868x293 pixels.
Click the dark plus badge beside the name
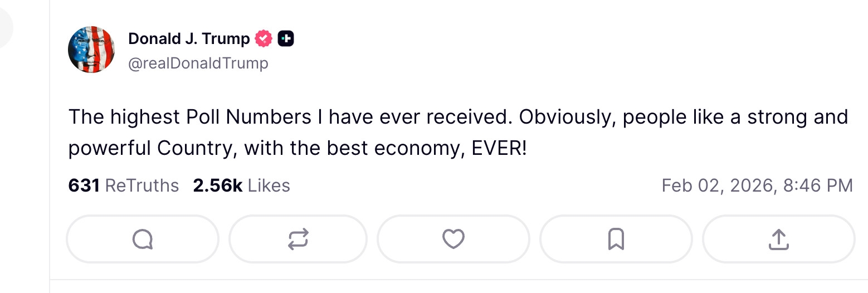point(286,38)
